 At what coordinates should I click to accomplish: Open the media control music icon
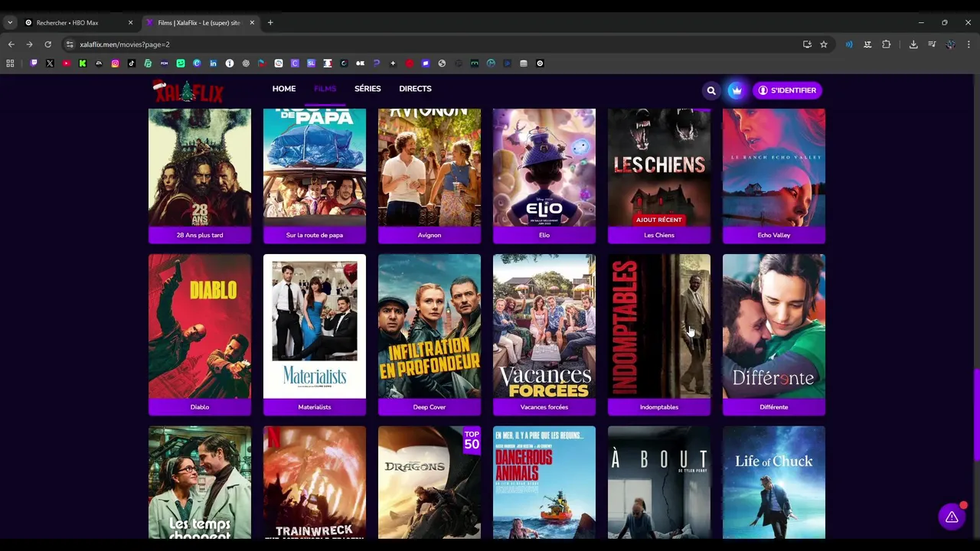pos(932,44)
